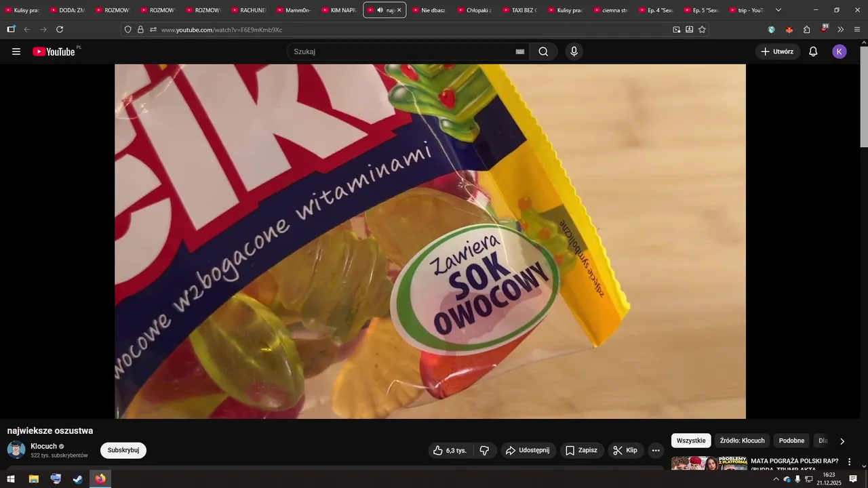The width and height of the screenshot is (868, 488).
Task: Open site permissions icon in address bar
Action: click(x=153, y=30)
